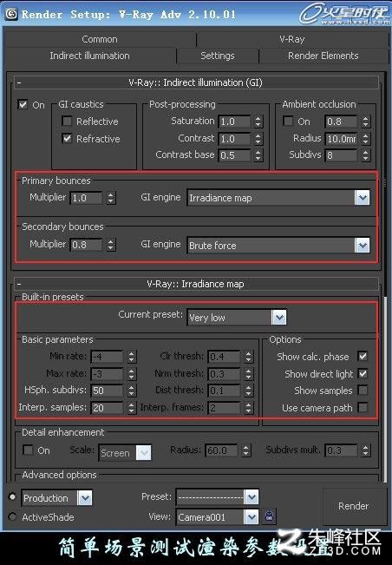This screenshot has height=565, width=392.
Task: Collapse the Indirect illumination (GI) rollout
Action: [x=19, y=82]
